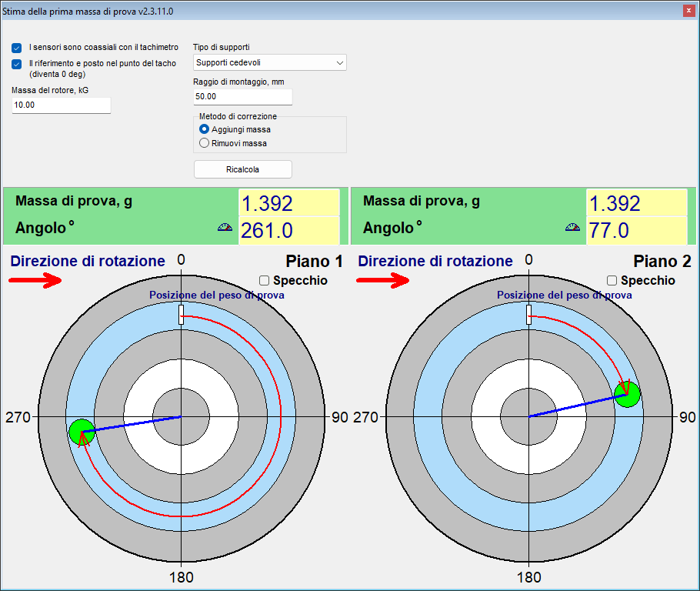Click the Ricalcola button
The width and height of the screenshot is (700, 591).
243,169
